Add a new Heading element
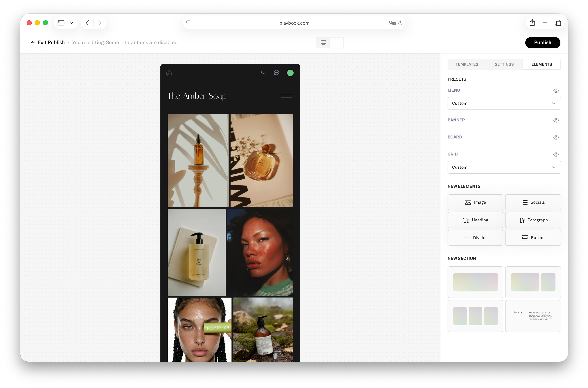The image size is (588, 388). point(475,220)
